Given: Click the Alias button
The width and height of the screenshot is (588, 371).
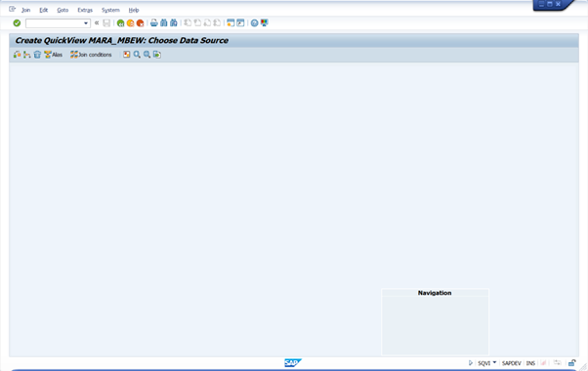Looking at the screenshot, I should point(54,55).
